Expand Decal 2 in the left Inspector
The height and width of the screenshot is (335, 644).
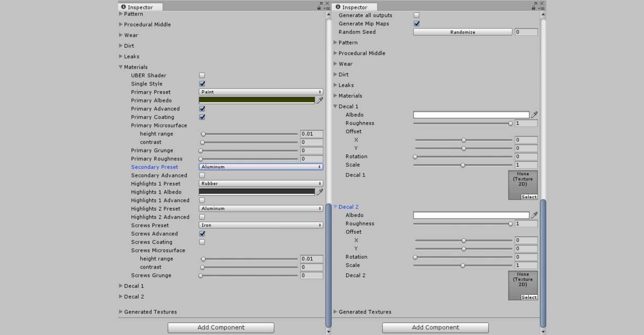pos(121,296)
